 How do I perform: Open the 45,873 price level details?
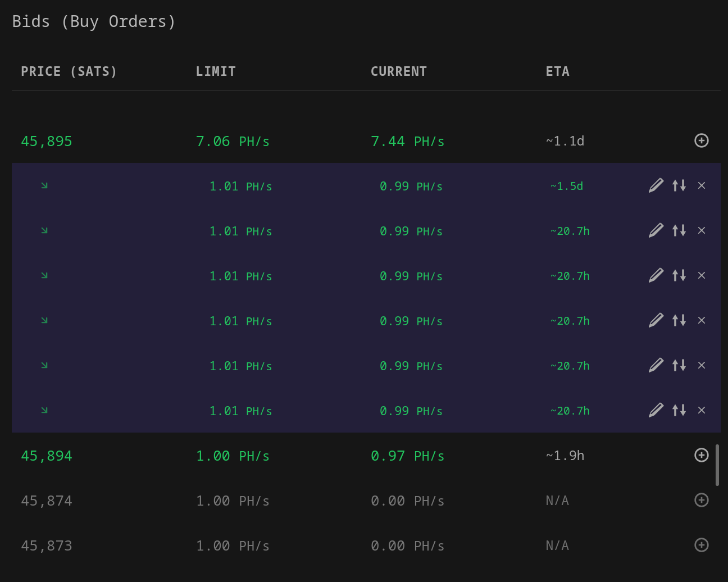(701, 545)
